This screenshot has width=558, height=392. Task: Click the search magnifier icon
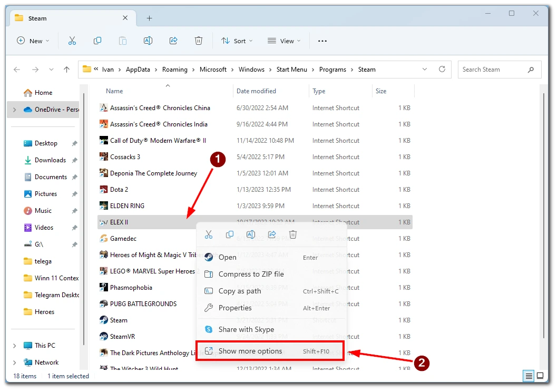click(531, 70)
